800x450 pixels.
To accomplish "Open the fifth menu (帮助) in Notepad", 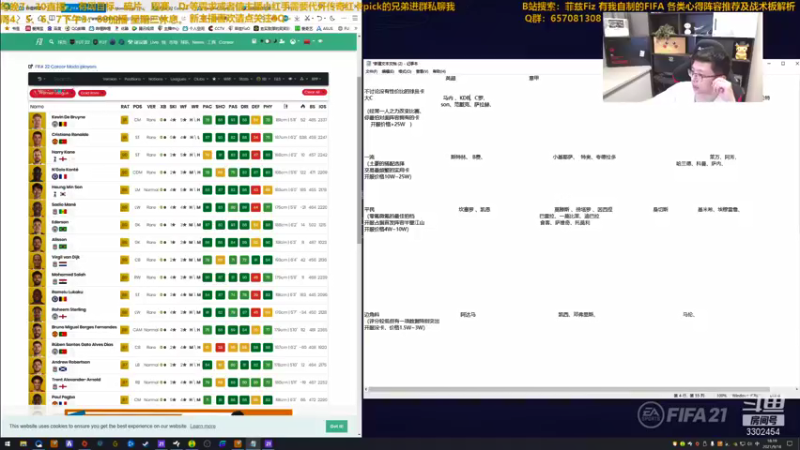I will click(x=439, y=71).
